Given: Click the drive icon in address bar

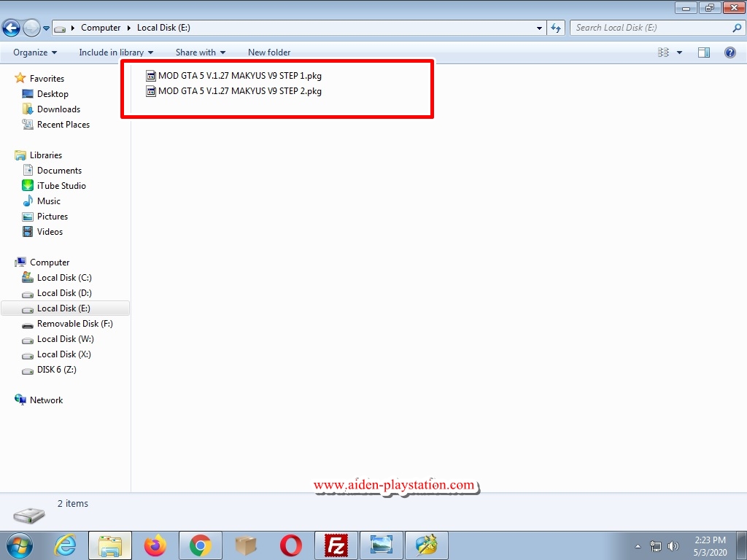Looking at the screenshot, I should point(60,28).
